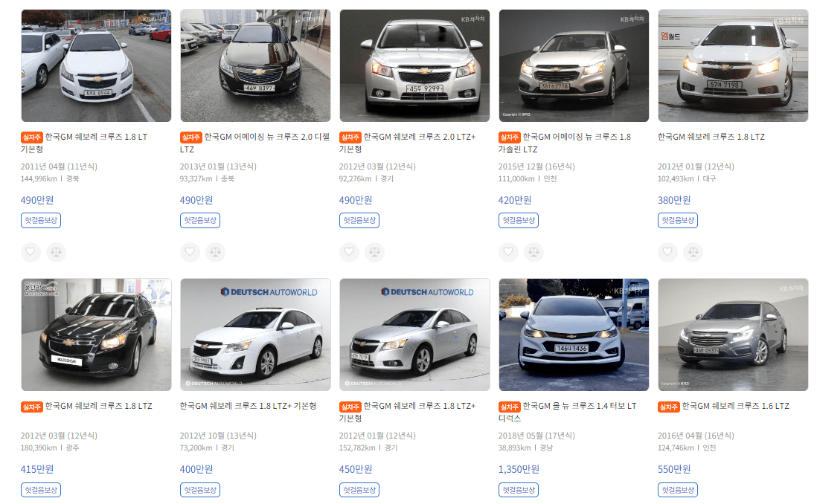This screenshot has height=504, width=817.
Task: Open listing 쉐보레 크루즈 1.8 LTZ+ 기본형 400만원
Action: (248, 406)
